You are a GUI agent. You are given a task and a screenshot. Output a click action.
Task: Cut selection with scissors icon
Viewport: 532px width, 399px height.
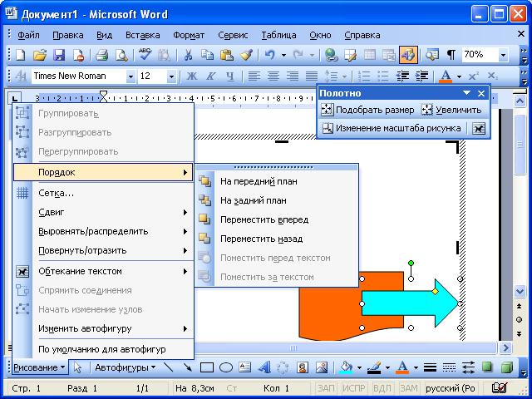[188, 55]
